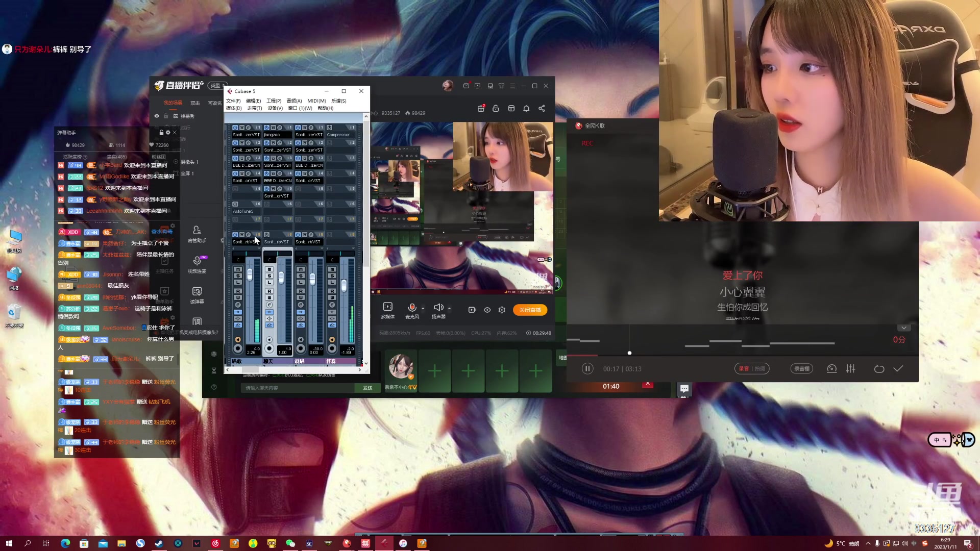Viewport: 980px width, 551px height.
Task: Open the 文件(F) menu in Cubase
Action: coord(233,101)
